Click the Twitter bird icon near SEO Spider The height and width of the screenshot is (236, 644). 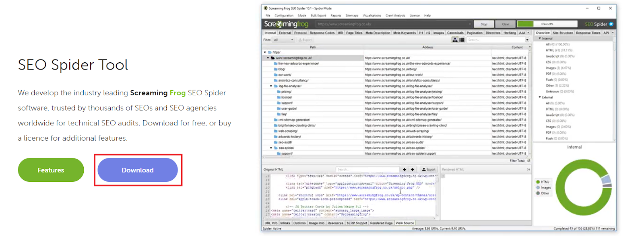pyautogui.click(x=611, y=24)
